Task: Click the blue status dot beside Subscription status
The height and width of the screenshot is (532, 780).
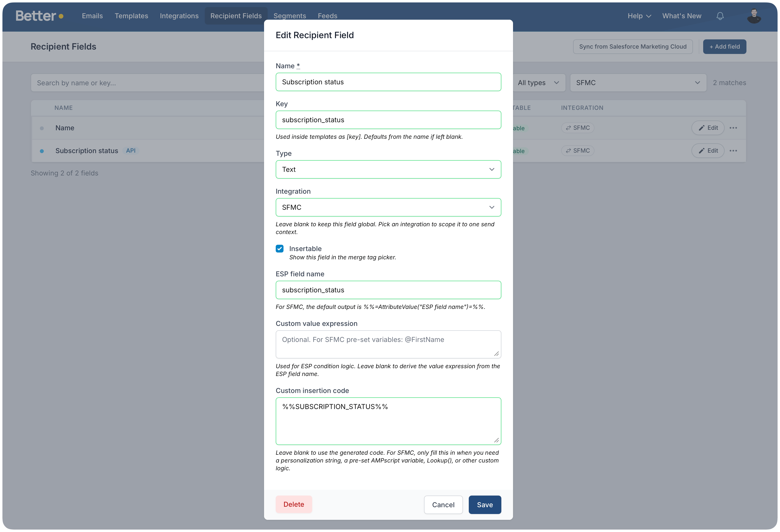Action: click(x=42, y=151)
